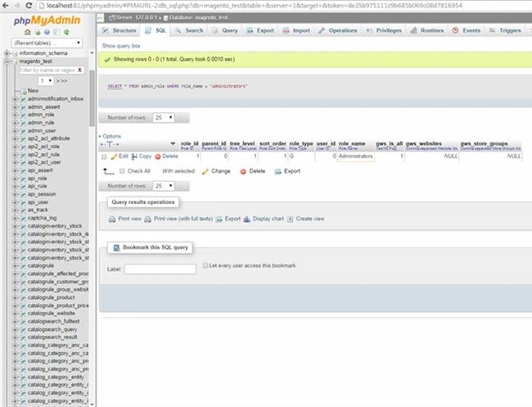
Task: Open the Routines tab
Action: click(427, 30)
